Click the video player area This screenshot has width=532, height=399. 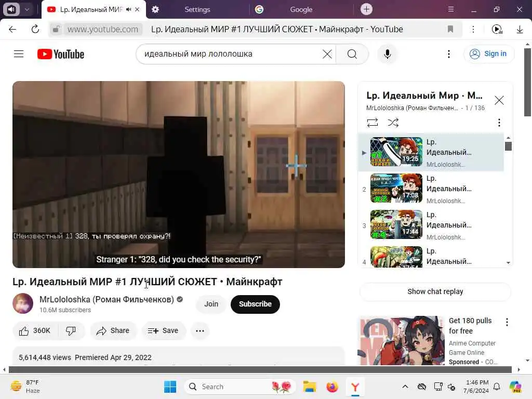click(x=179, y=175)
